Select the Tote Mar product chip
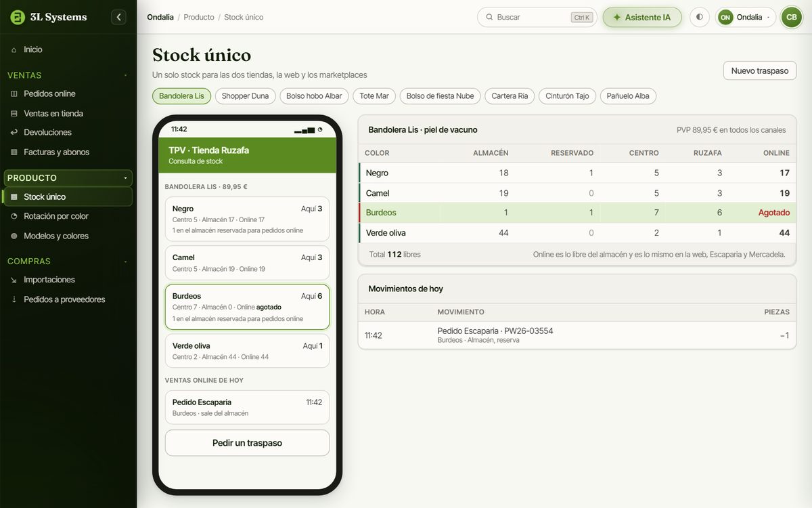The width and height of the screenshot is (812, 508). pos(374,96)
